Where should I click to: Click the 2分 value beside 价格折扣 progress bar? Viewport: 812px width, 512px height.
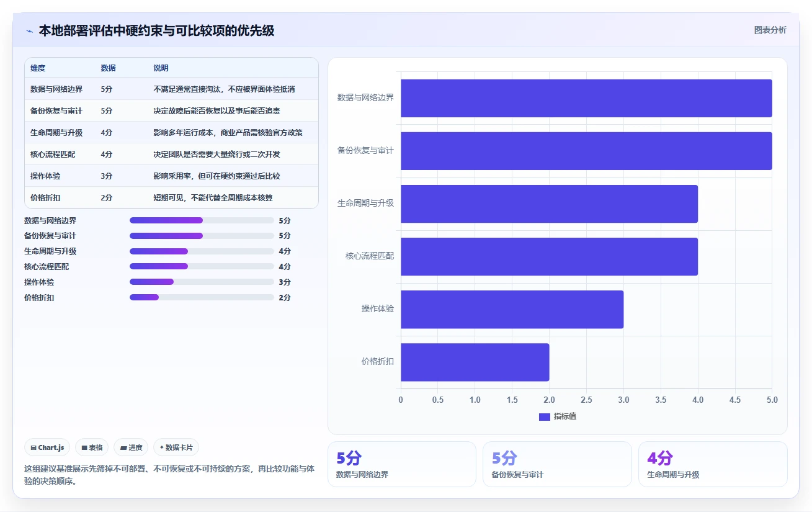[285, 297]
